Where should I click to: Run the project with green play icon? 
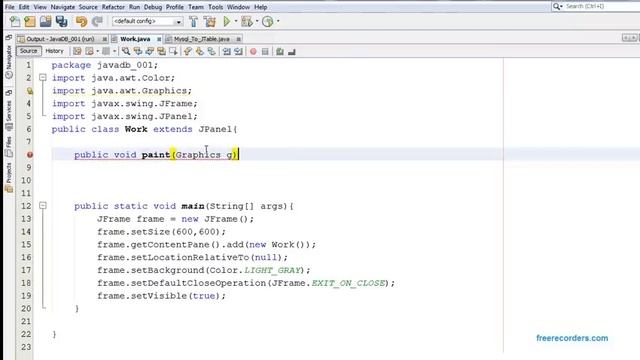pyautogui.click(x=227, y=21)
